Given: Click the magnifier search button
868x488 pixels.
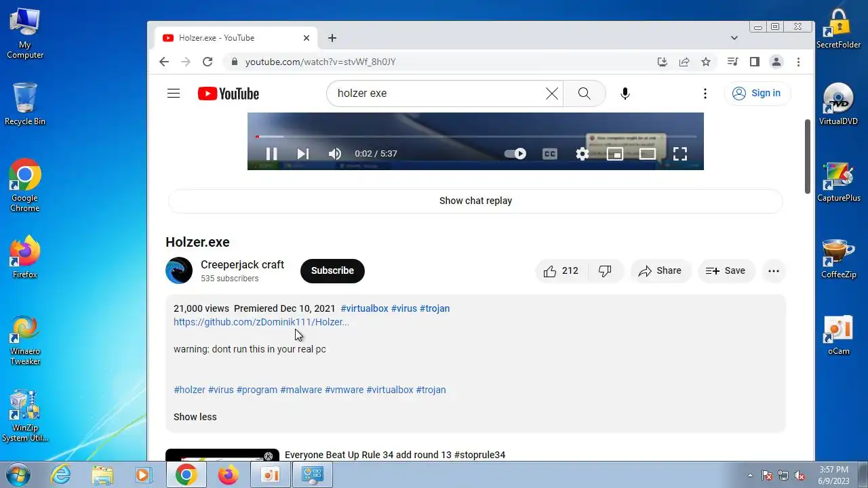Looking at the screenshot, I should pyautogui.click(x=584, y=94).
